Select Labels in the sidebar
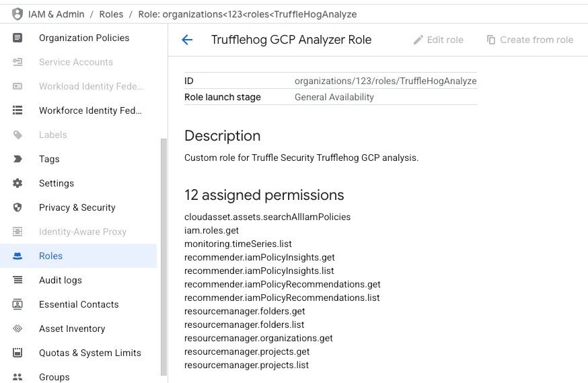The height and width of the screenshot is (383, 588). click(53, 135)
